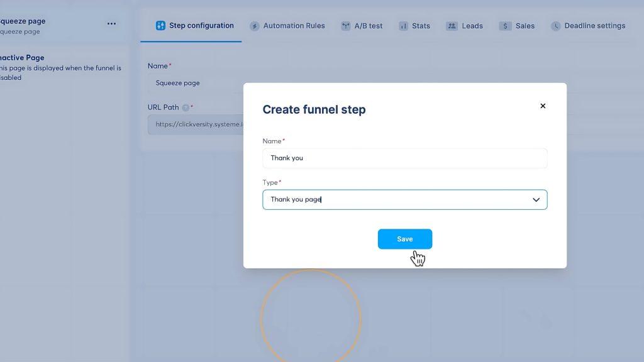Image resolution: width=644 pixels, height=362 pixels.
Task: Click the Leads people icon
Action: point(452,26)
